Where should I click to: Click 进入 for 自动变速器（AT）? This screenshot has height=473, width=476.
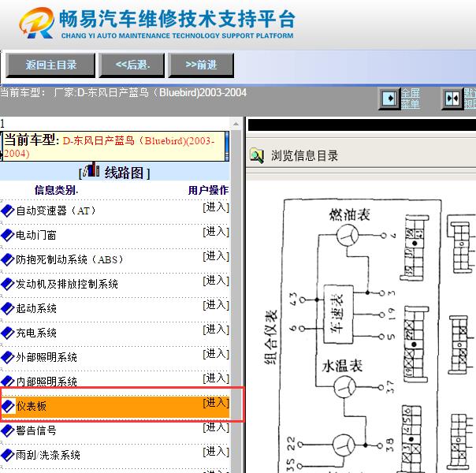click(216, 207)
